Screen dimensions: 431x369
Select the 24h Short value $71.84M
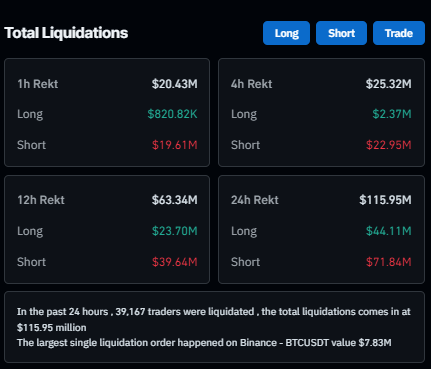389,262
